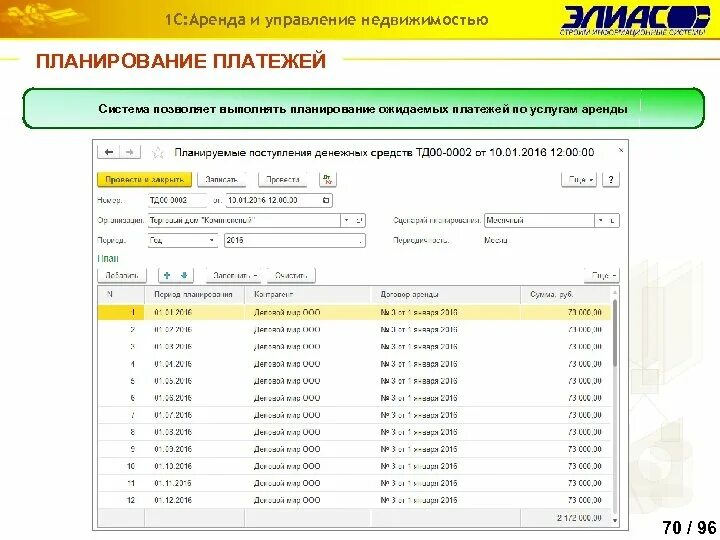
Task: Click the table's vertical scrollbar thumb
Action: [x=615, y=333]
